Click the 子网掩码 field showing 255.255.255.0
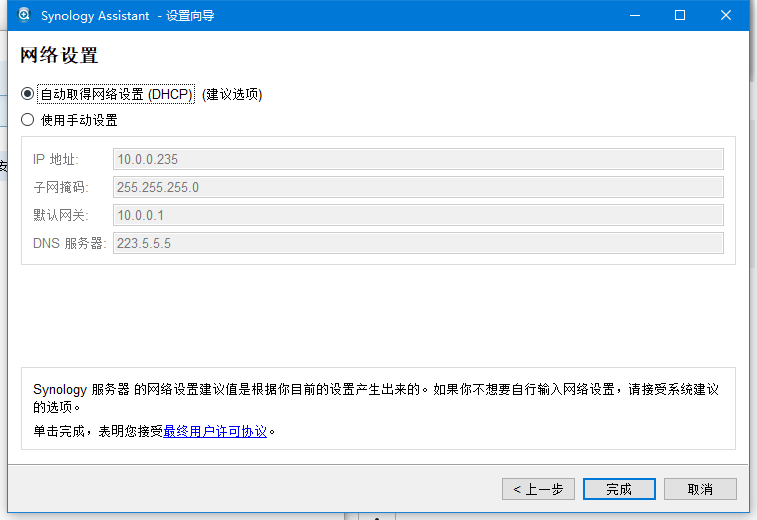The image size is (757, 520). 418,187
